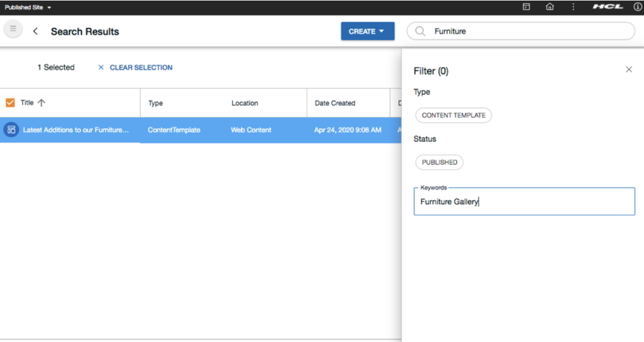Click into the Keywords input field
Image resolution: width=644 pixels, height=342 pixels.
pos(524,202)
